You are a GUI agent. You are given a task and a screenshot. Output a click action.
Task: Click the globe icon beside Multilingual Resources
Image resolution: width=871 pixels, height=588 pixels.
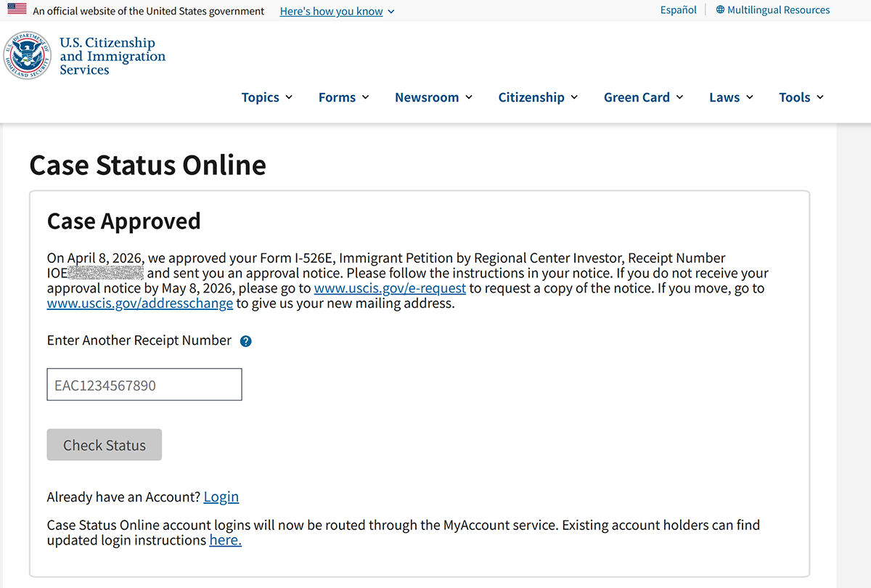click(x=720, y=10)
